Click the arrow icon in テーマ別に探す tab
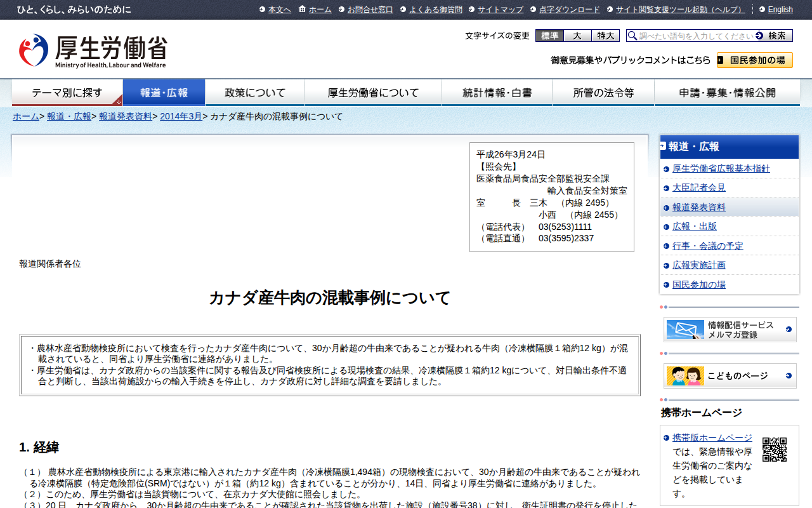Screen dimensions: 812x508 point(118,100)
